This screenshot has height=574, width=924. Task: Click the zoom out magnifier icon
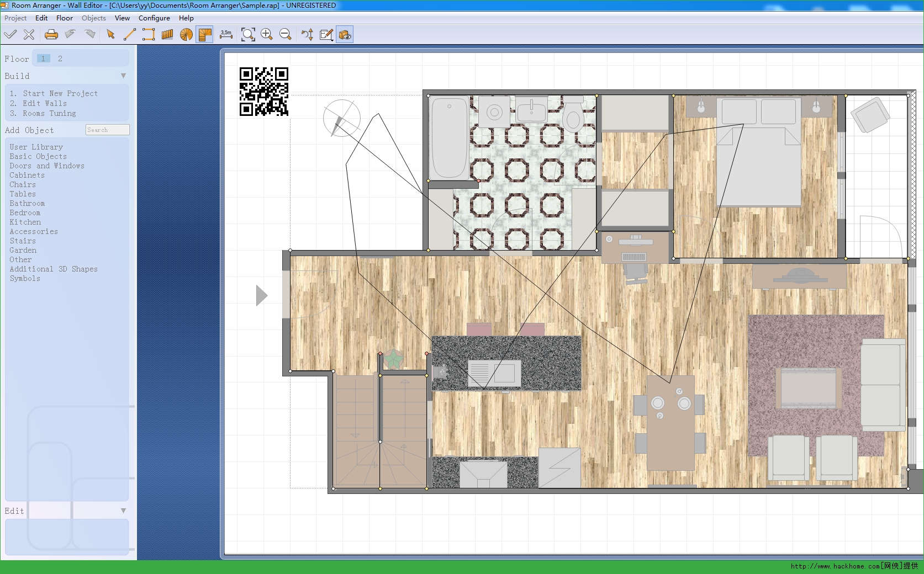click(286, 35)
